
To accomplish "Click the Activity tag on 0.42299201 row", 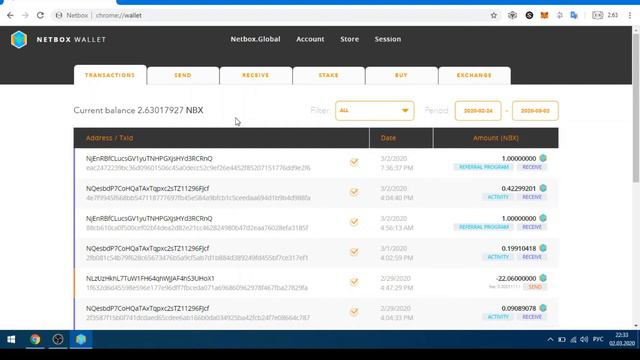I will point(498,197).
